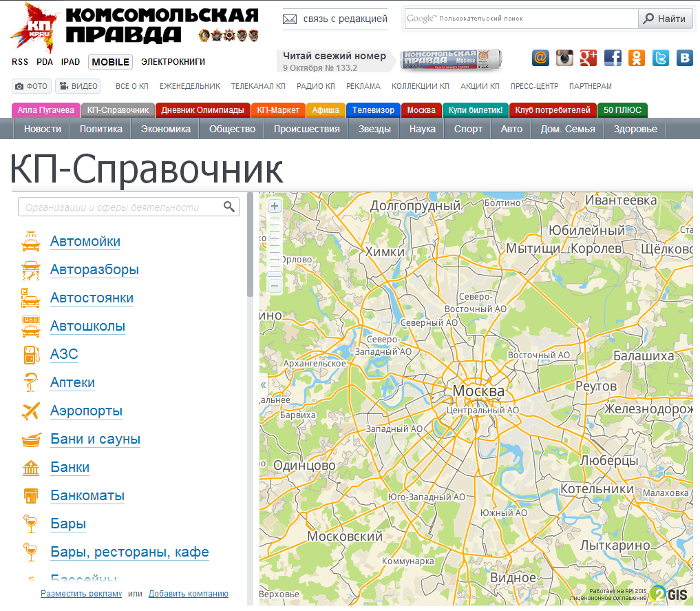Image resolution: width=700 pixels, height=611 pixels.
Task: Switch to the 50 ПЛЮС tab
Action: tap(622, 110)
